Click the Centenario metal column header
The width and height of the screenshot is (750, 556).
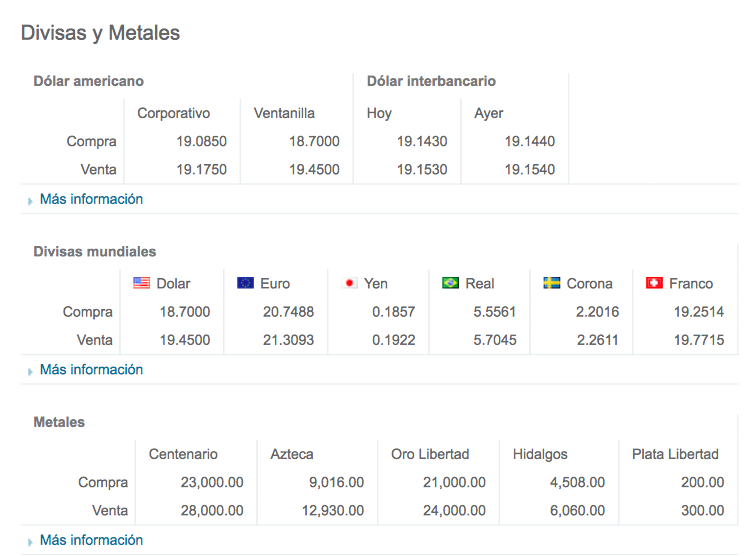(x=183, y=454)
